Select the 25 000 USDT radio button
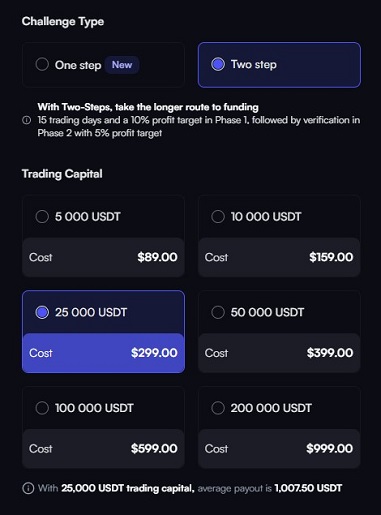 click(x=42, y=312)
